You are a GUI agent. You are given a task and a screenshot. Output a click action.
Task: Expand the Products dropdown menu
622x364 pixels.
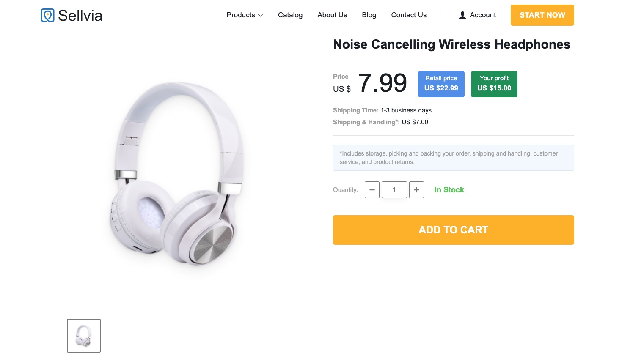point(244,15)
